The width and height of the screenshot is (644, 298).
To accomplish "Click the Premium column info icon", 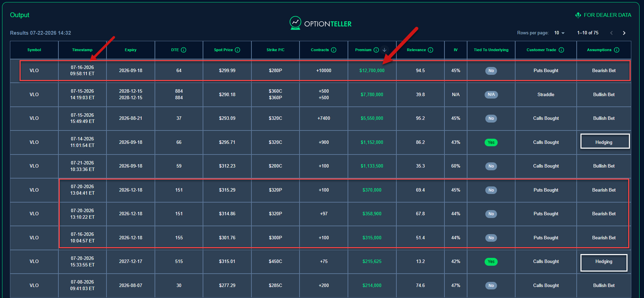I will (x=376, y=50).
